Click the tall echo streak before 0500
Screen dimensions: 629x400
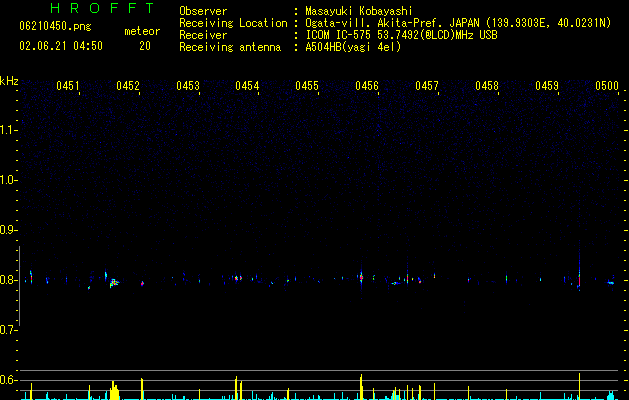[x=579, y=266]
